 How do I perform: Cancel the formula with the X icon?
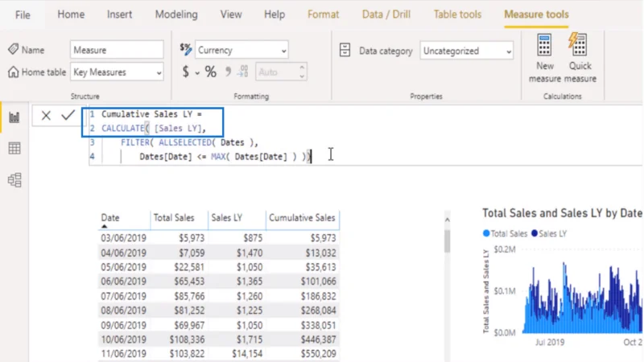[46, 115]
